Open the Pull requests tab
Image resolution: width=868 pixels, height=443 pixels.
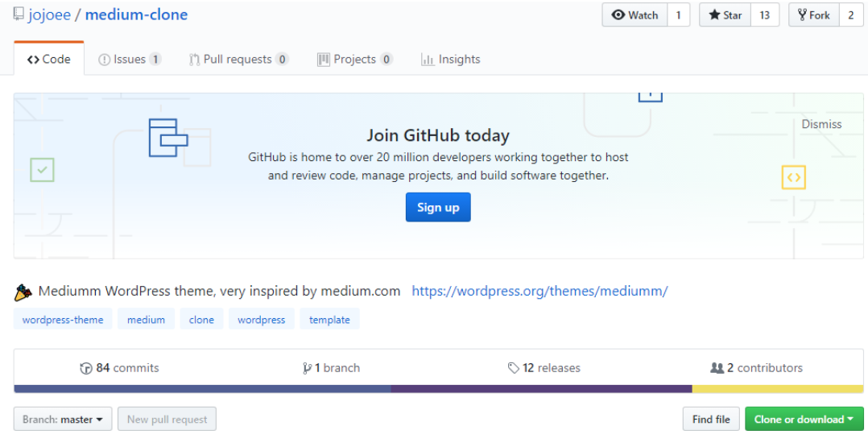[238, 60]
